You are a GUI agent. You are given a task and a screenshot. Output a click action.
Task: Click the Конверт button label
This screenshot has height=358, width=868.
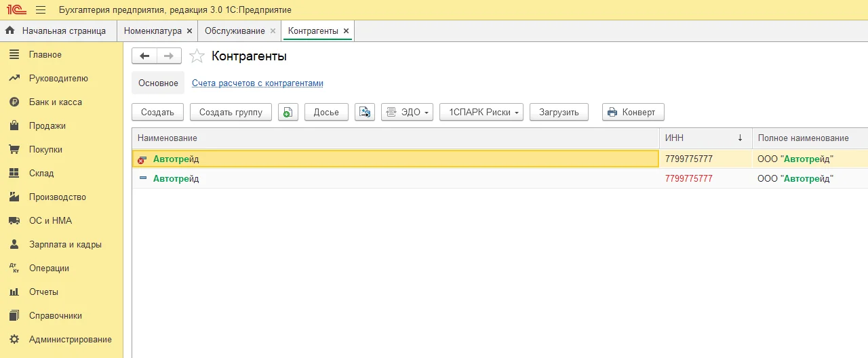pos(639,112)
